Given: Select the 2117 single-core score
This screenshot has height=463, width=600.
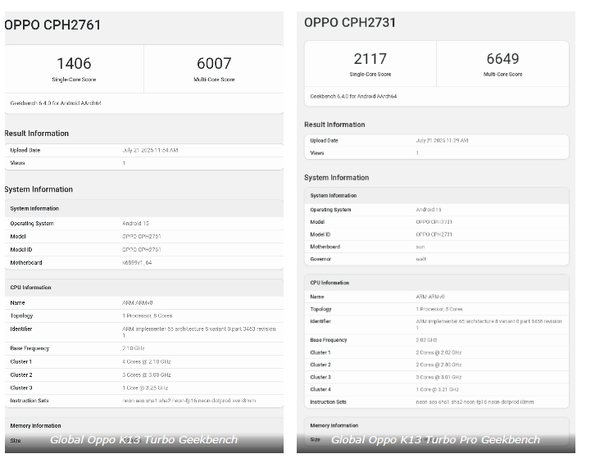Looking at the screenshot, I should [x=370, y=59].
